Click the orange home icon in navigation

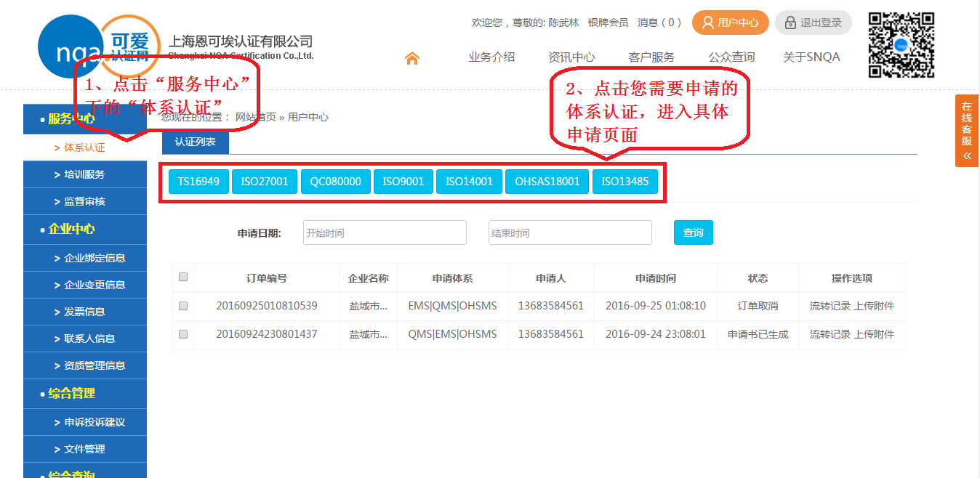tap(412, 58)
